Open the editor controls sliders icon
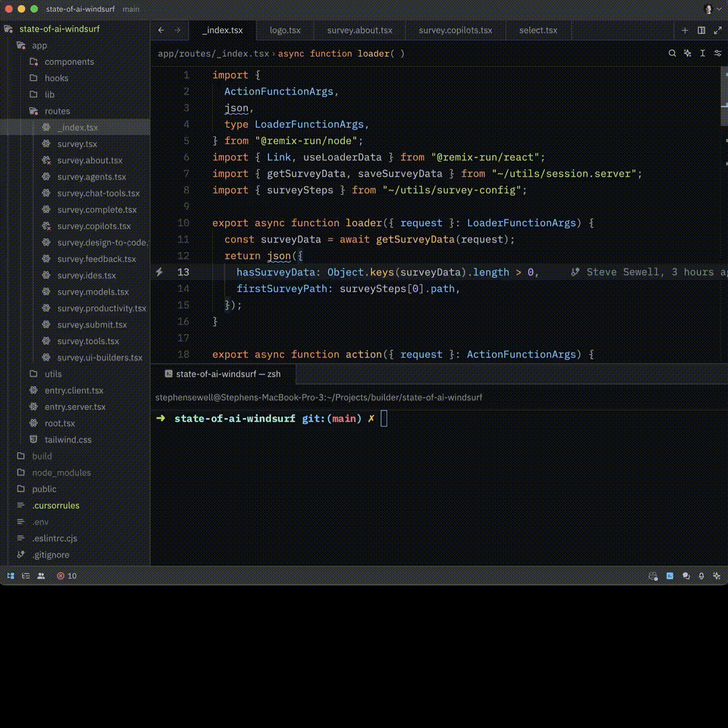Screen dimensions: 728x728 coord(718,53)
